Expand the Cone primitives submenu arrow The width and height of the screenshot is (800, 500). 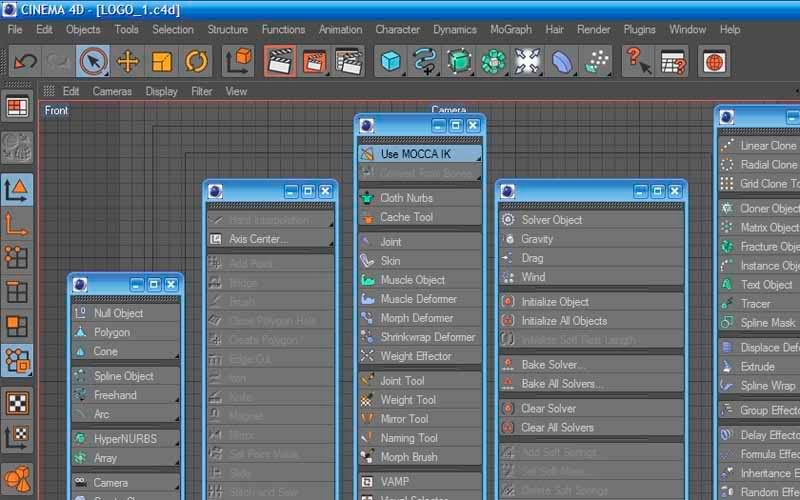tap(177, 355)
